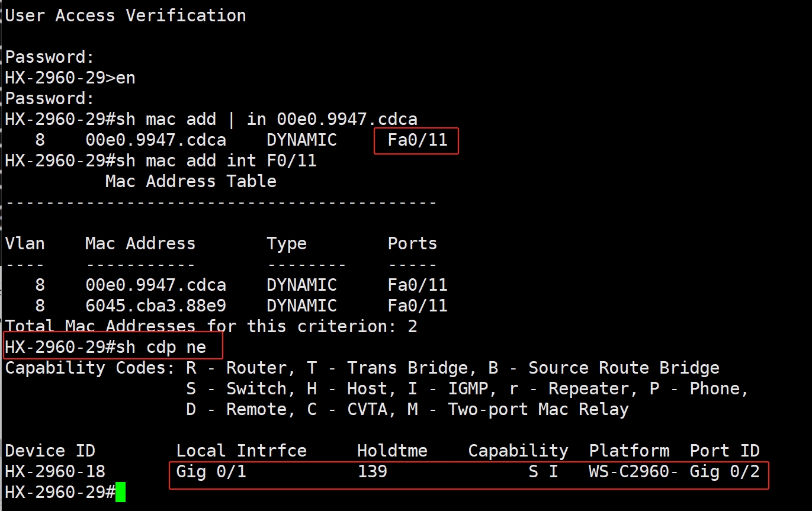The width and height of the screenshot is (812, 511).
Task: Click port ID value "Gig 0/2"
Action: 724,471
